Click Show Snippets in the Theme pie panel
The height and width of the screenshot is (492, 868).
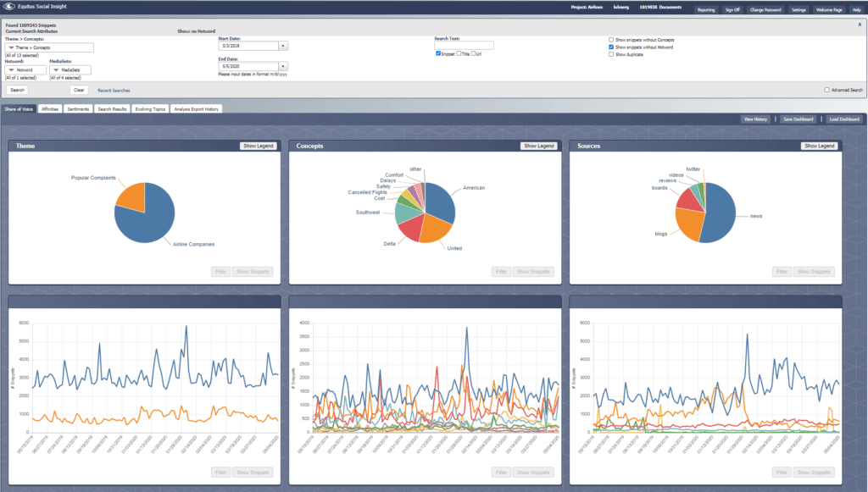pos(253,272)
